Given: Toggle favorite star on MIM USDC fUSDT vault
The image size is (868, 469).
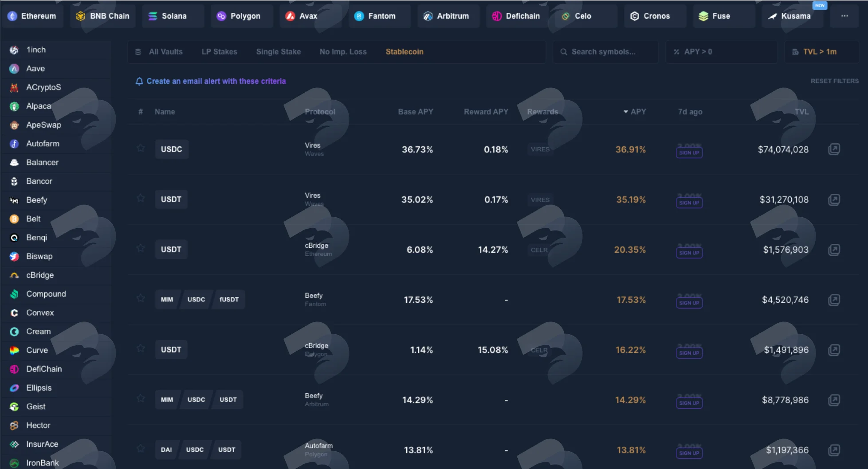Looking at the screenshot, I should click(141, 298).
